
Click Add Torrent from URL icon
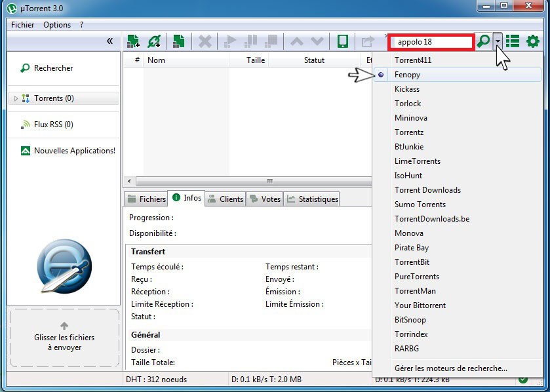pyautogui.click(x=154, y=41)
